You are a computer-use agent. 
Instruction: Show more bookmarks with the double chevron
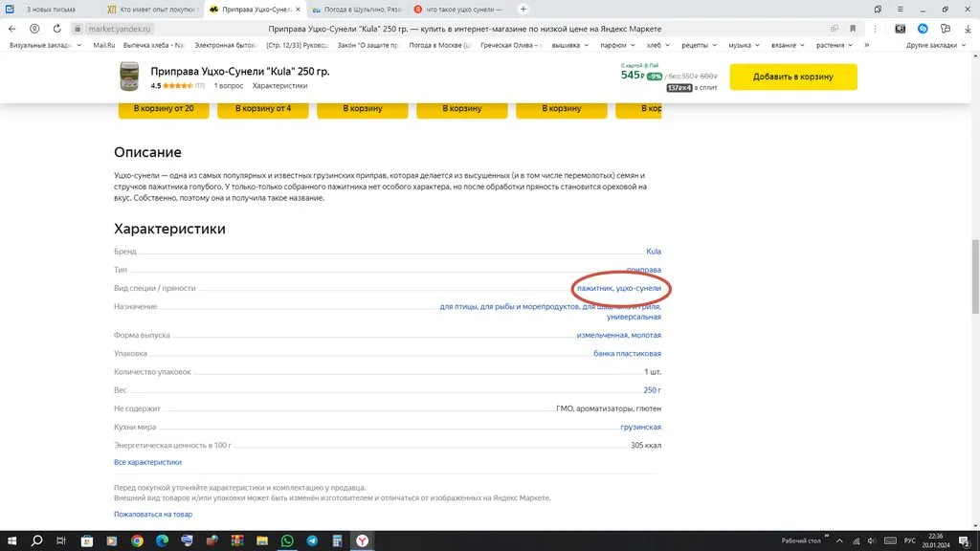click(866, 45)
